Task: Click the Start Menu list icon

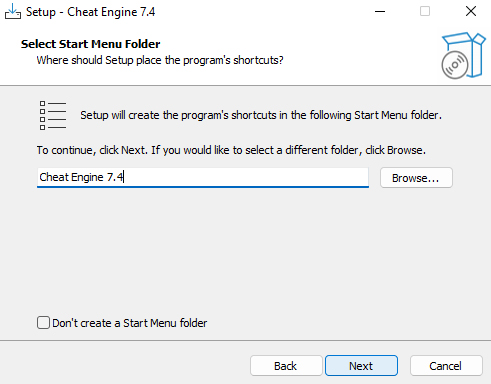Action: click(53, 115)
